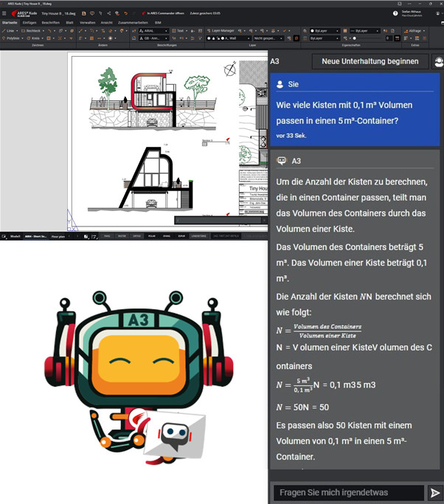This screenshot has height=504, width=444.
Task: Click Neue Unterhaltung beginnen button
Action: click(x=370, y=61)
